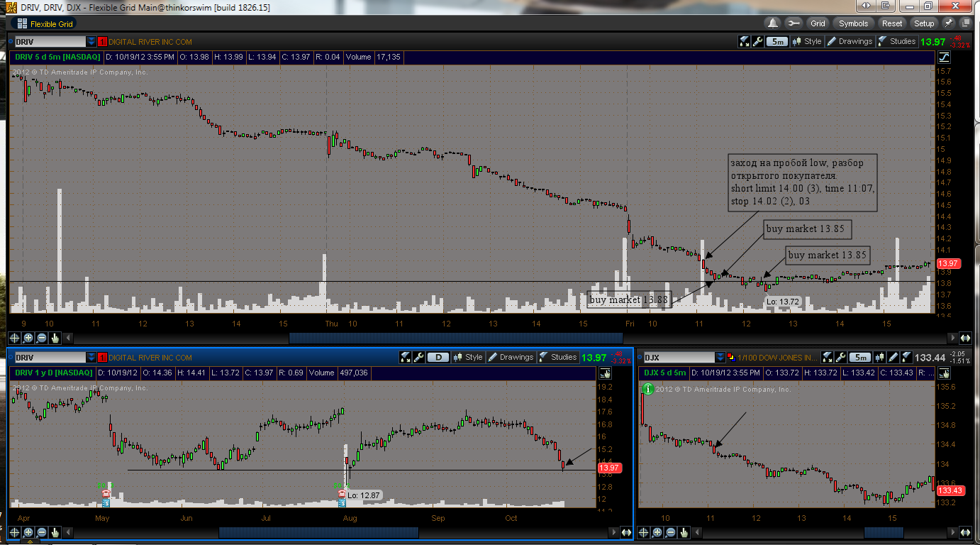980x545 pixels.
Task: Click the detach window icon beside pin
Action: click(x=964, y=23)
